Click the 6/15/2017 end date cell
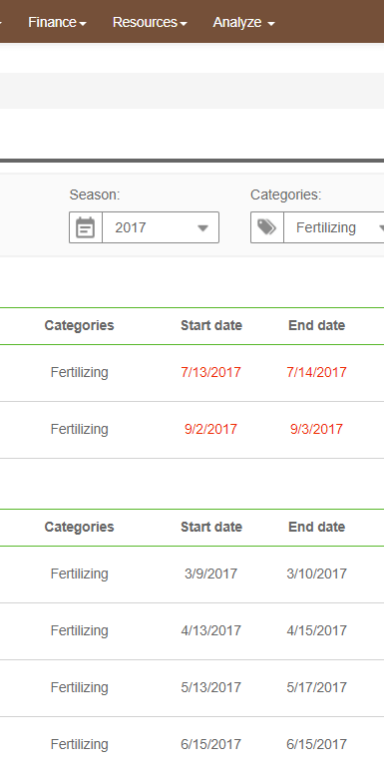 click(x=316, y=744)
